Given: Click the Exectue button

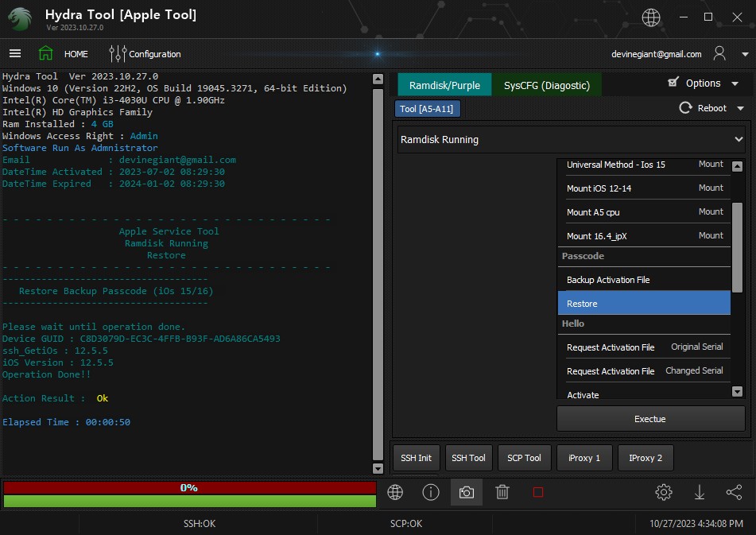Looking at the screenshot, I should pos(650,419).
